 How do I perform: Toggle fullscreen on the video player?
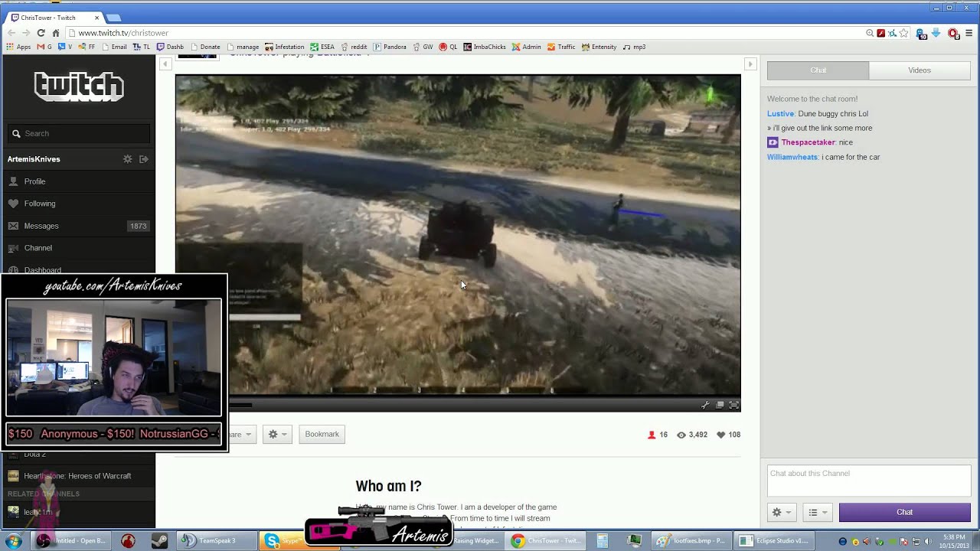coord(733,405)
